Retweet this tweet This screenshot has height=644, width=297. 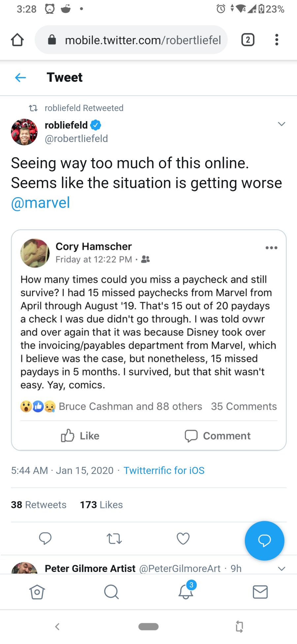(x=114, y=539)
